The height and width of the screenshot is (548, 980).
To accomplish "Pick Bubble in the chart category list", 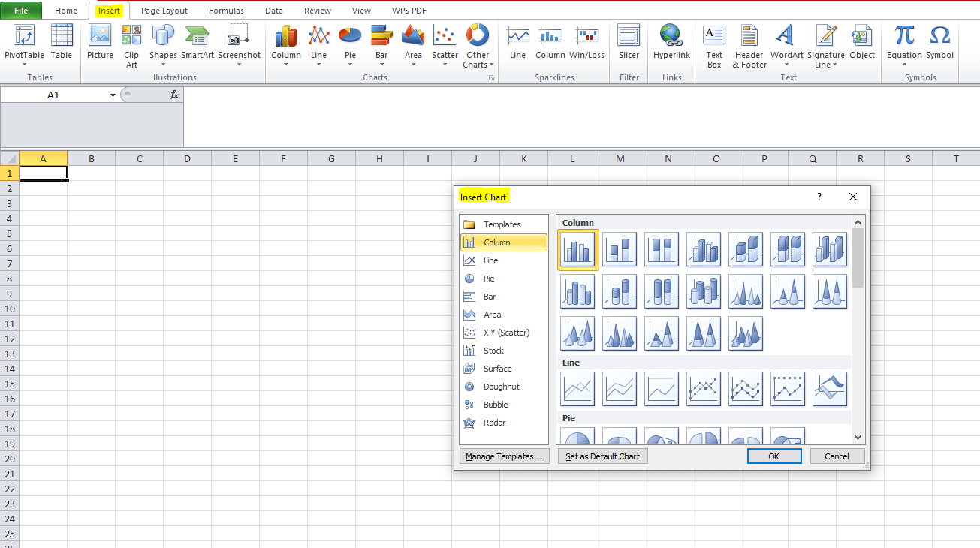I will 503,405.
